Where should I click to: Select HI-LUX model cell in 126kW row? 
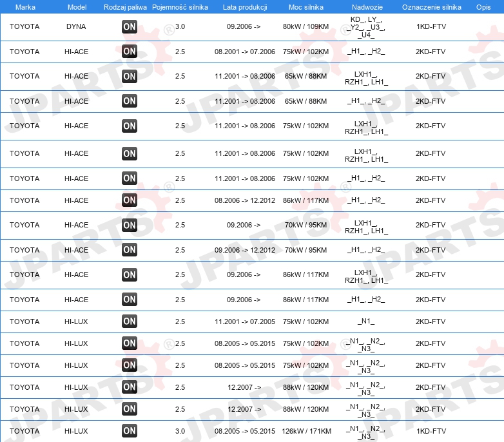coord(76,431)
